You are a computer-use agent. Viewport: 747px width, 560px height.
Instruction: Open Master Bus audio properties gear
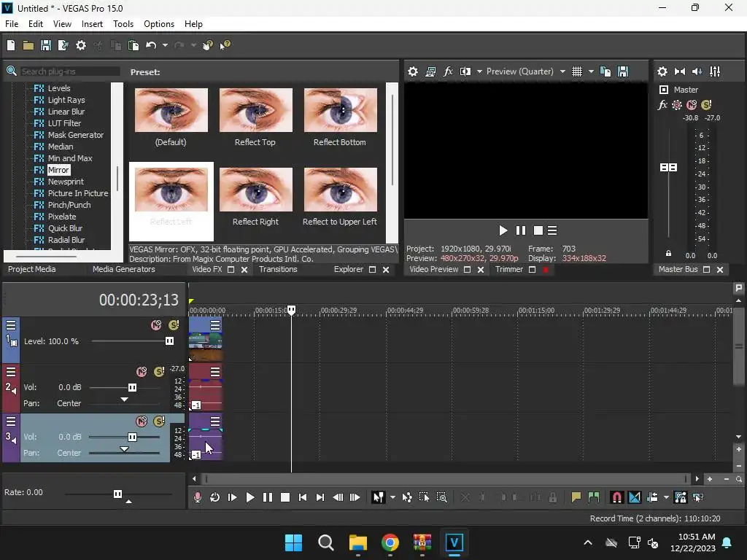coord(662,71)
